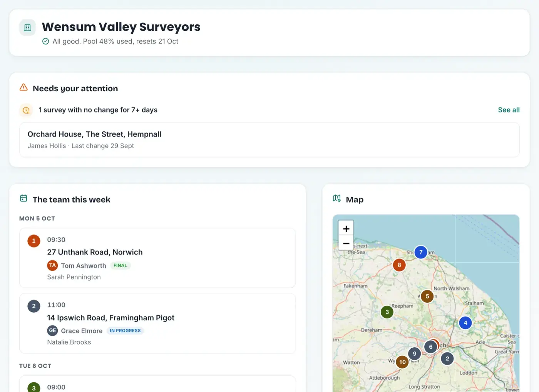Zoom out on the map

pyautogui.click(x=346, y=243)
